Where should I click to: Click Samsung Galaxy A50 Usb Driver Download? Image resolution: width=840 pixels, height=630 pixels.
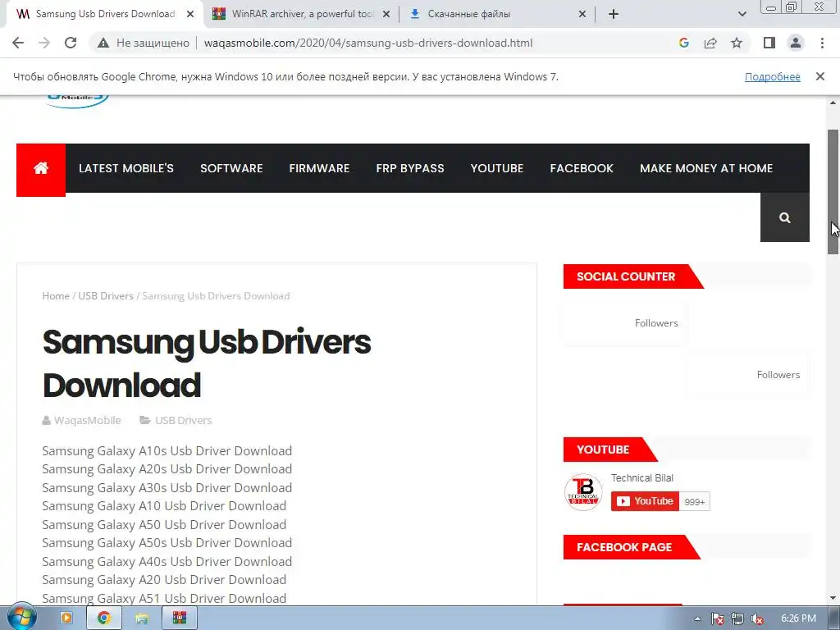[x=164, y=525]
